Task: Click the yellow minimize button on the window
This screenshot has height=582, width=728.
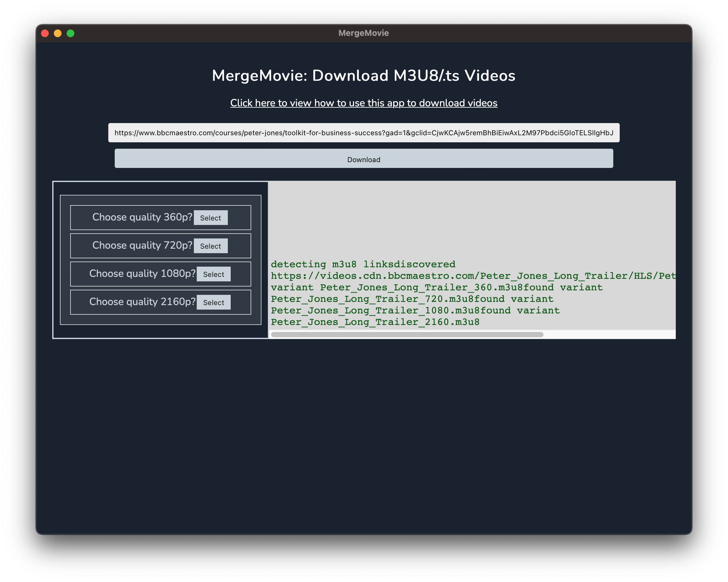Action: tap(57, 33)
